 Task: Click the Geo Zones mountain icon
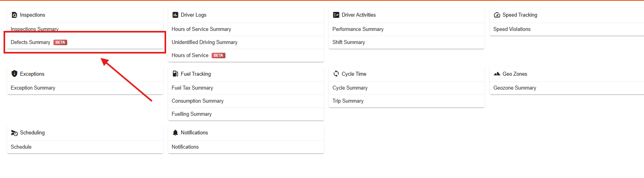497,74
